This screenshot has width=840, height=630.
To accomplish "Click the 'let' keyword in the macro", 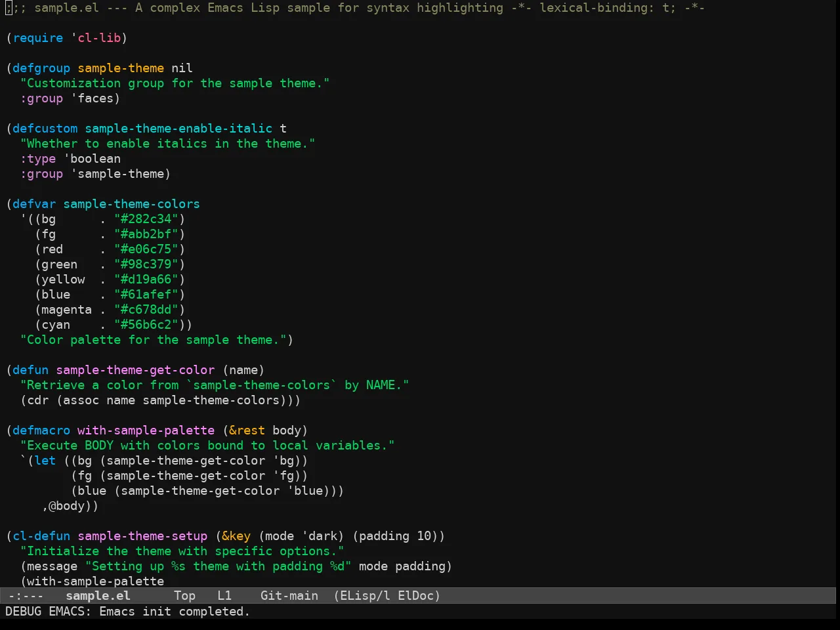I will click(45, 461).
